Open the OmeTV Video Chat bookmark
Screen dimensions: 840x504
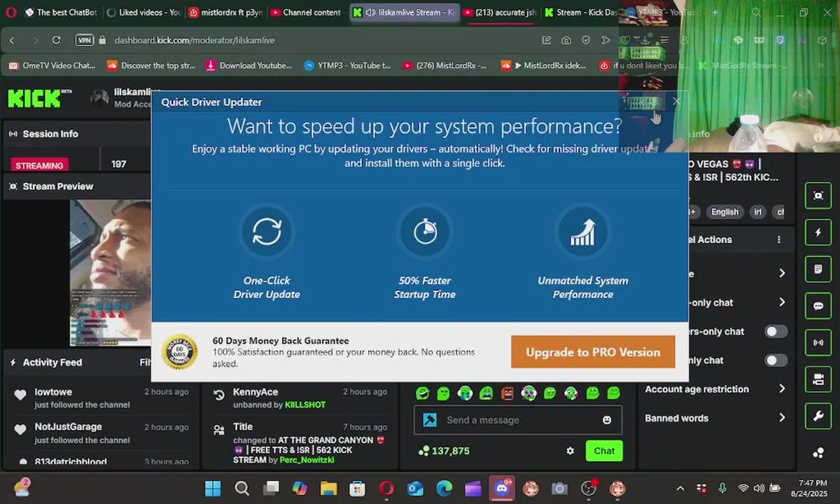[52, 66]
